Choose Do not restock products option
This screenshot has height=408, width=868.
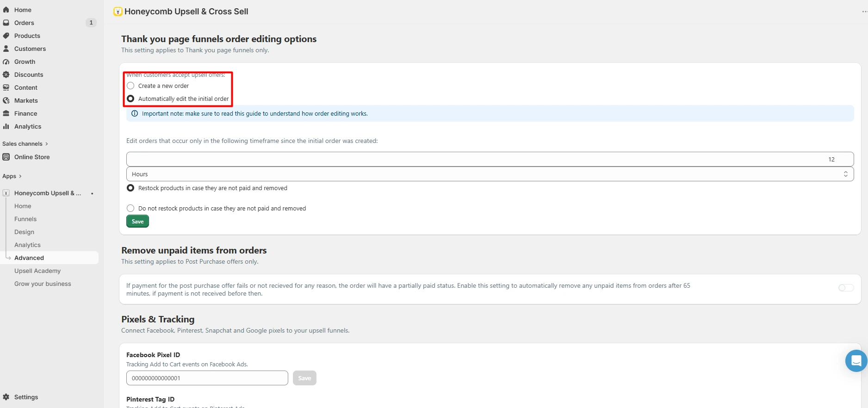pyautogui.click(x=130, y=208)
